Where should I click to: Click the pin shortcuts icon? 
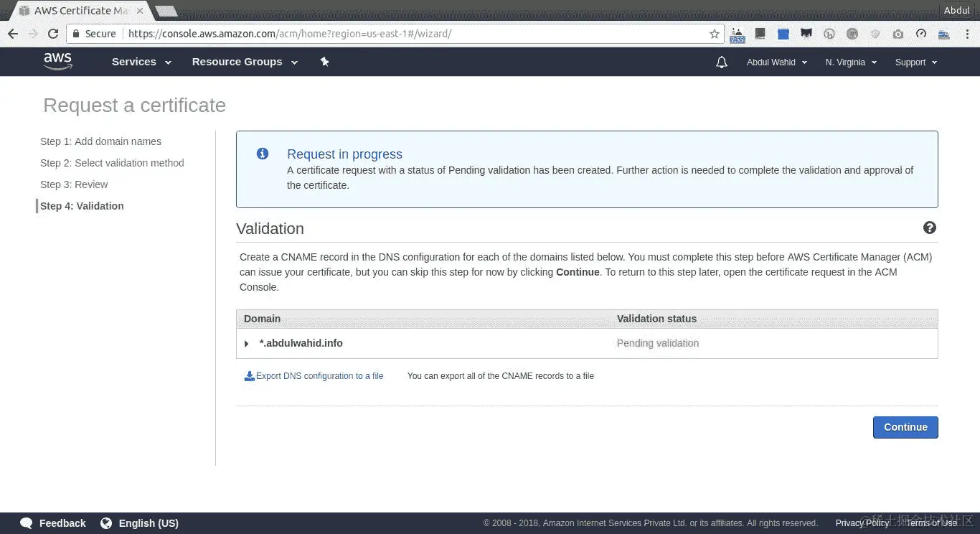(324, 62)
